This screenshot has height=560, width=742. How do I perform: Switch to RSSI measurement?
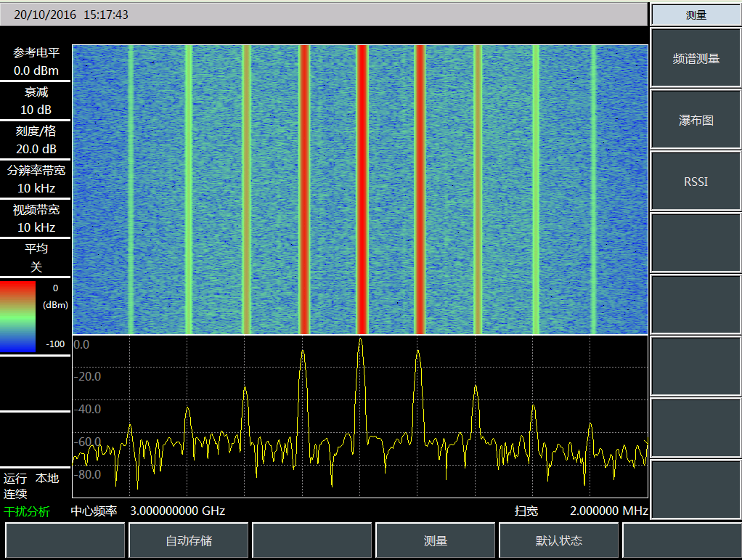pos(696,182)
